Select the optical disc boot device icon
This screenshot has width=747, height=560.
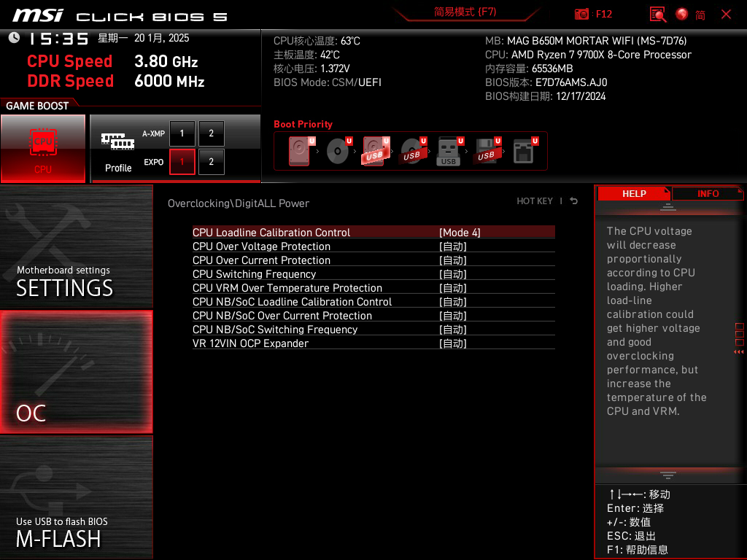[x=337, y=152]
